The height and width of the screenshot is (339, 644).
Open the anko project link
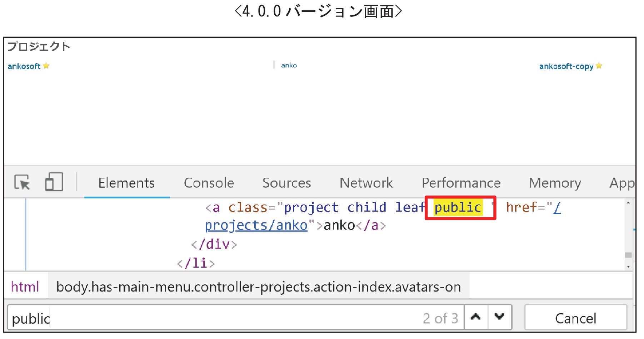tap(289, 65)
